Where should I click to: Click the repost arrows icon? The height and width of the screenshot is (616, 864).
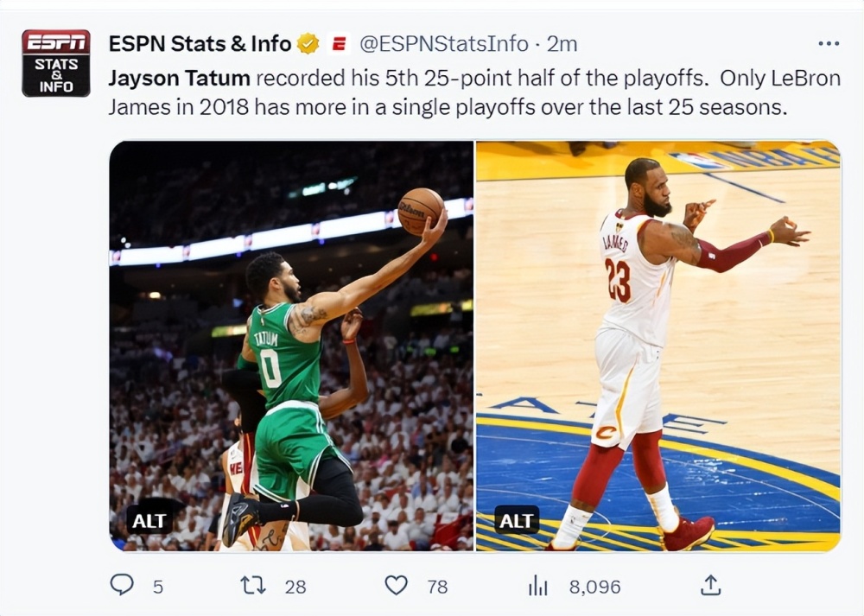point(252,586)
